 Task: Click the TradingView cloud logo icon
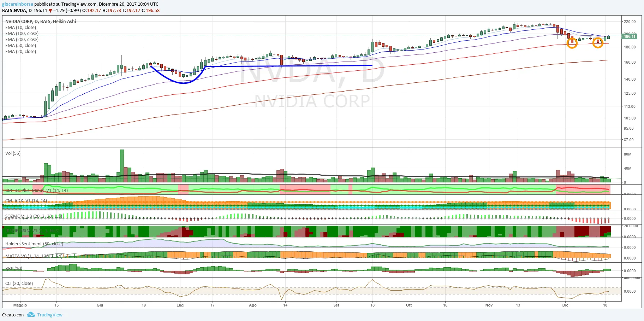[x=31, y=315]
